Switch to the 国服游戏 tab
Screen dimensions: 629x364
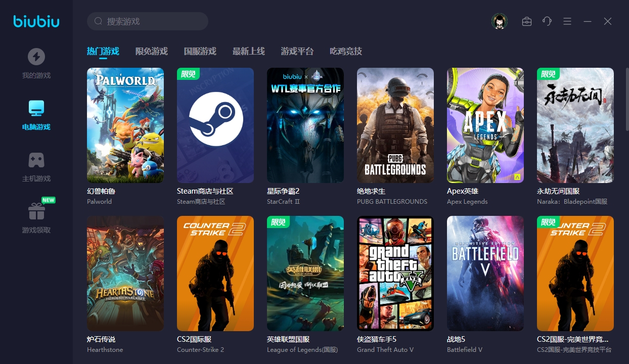click(x=200, y=51)
